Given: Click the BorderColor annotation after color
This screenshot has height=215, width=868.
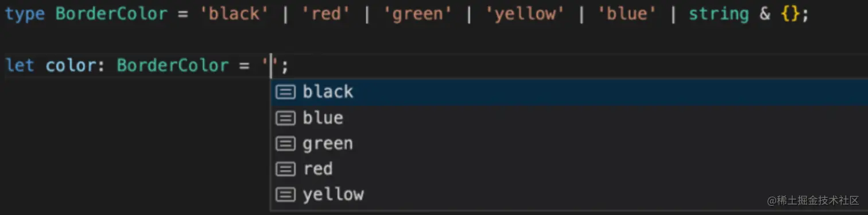Looking at the screenshot, I should click(173, 65).
